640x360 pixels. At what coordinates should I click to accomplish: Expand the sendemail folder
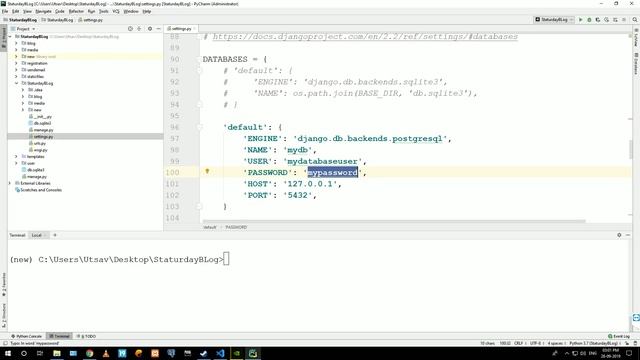pos(16,70)
